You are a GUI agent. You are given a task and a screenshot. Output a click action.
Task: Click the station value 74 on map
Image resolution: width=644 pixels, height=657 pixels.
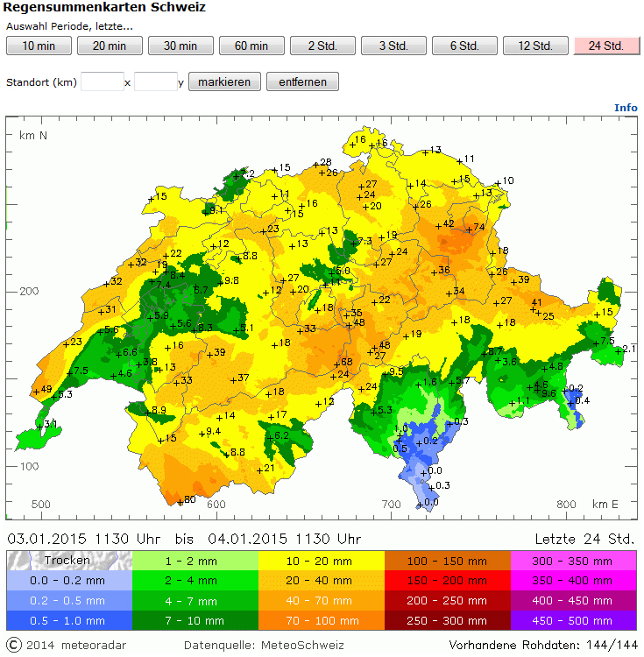(x=479, y=227)
